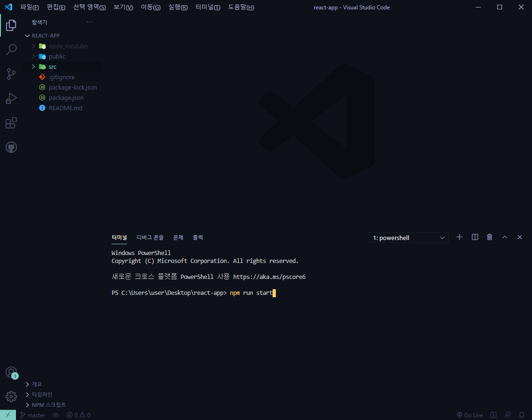Viewport: 532px width, 420px height.
Task: Expand the NPM 스크립트 section
Action: coord(62,405)
